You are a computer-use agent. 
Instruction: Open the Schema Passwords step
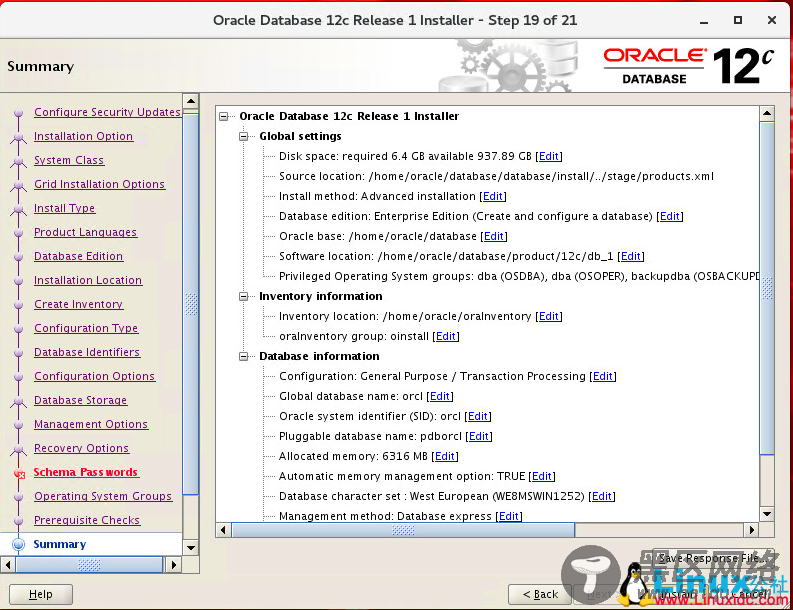point(85,472)
